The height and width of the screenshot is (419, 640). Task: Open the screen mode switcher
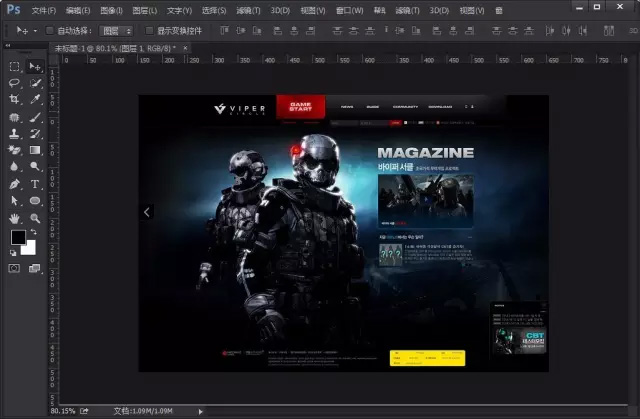coord(34,268)
